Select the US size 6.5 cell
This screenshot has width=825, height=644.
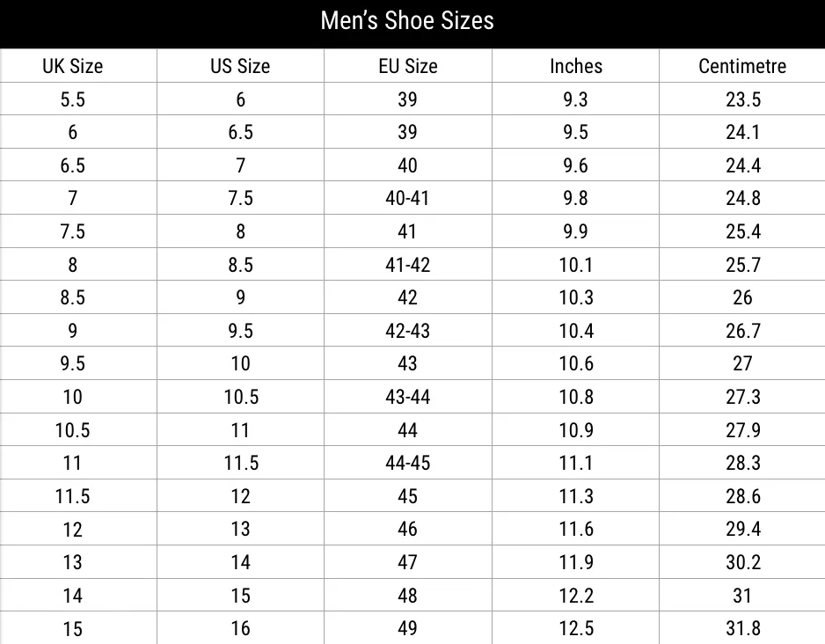(x=240, y=132)
